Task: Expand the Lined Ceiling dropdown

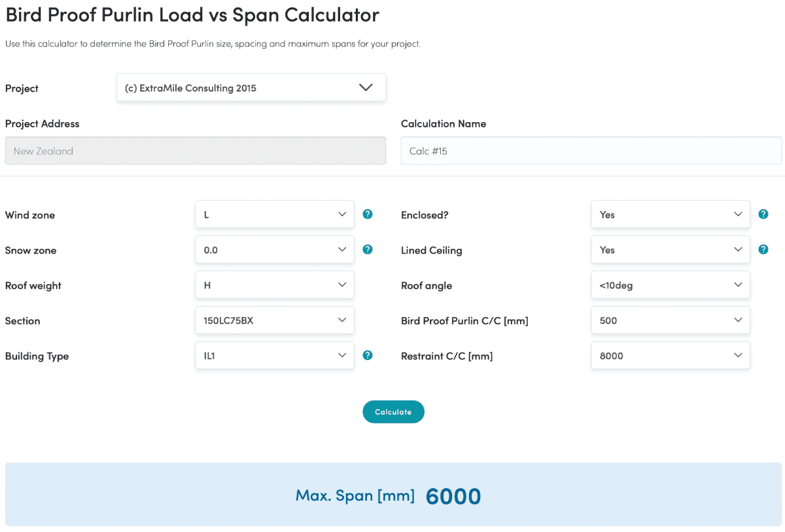Action: point(671,250)
